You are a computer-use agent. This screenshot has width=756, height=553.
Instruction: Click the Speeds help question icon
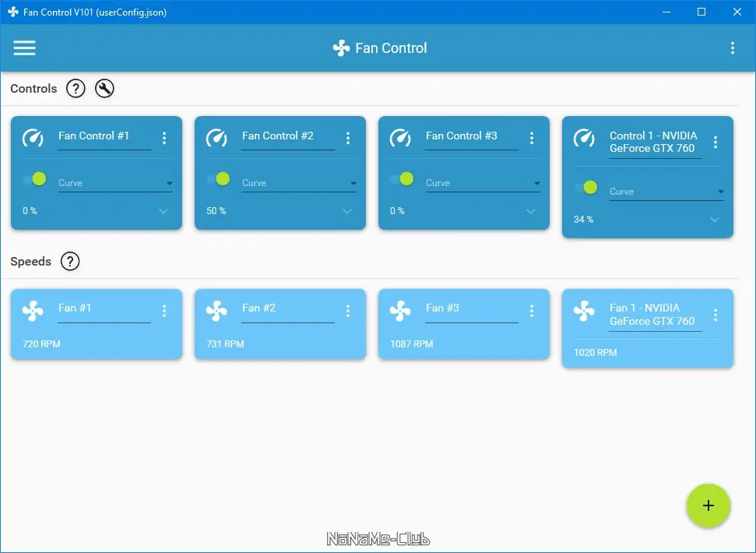tap(70, 262)
